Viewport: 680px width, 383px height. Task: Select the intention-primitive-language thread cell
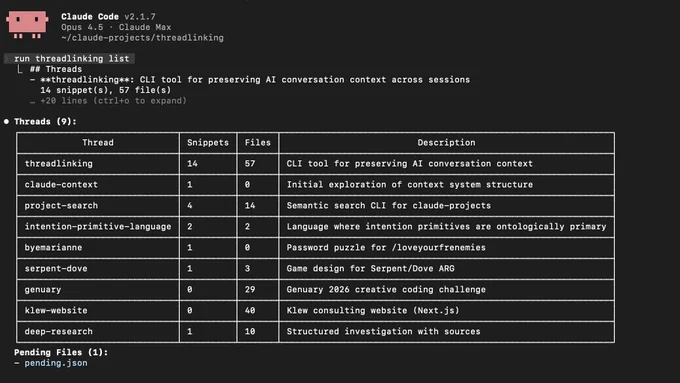coord(98,227)
